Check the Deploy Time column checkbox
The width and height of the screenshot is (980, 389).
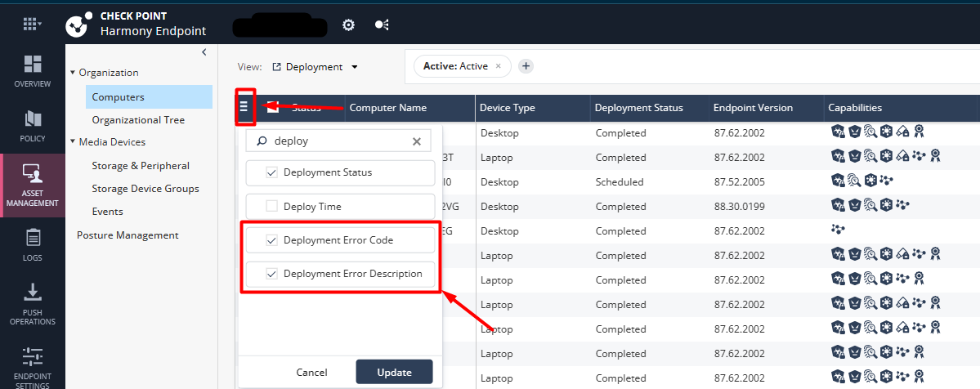click(271, 206)
